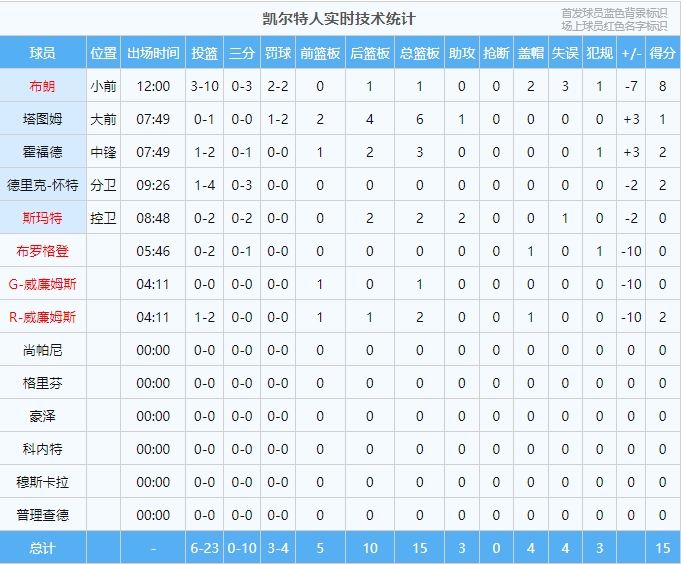Click total field goals 6-23
This screenshot has height=564, width=681.
[x=204, y=548]
